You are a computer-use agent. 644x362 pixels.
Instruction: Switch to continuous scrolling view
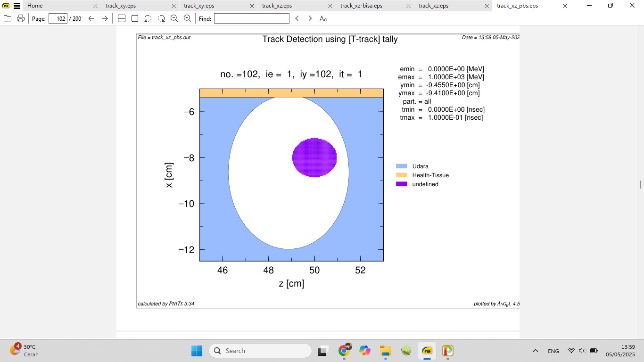click(122, 18)
